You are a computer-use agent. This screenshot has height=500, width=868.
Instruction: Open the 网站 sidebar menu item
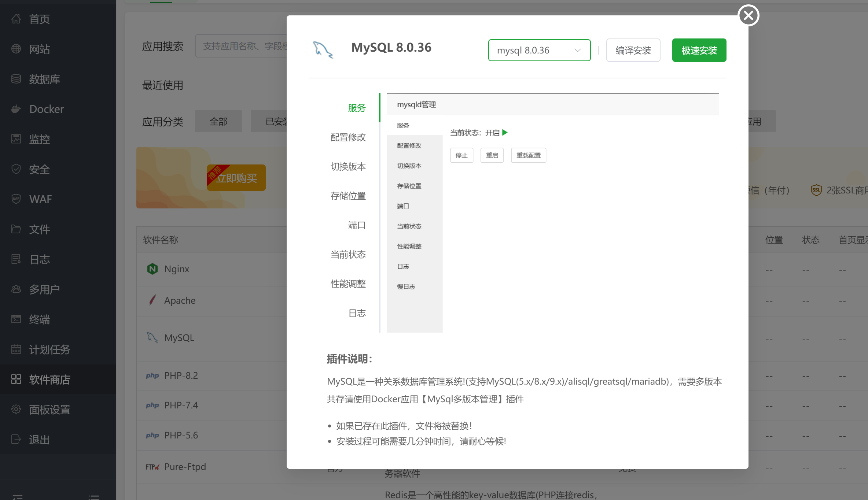(40, 49)
